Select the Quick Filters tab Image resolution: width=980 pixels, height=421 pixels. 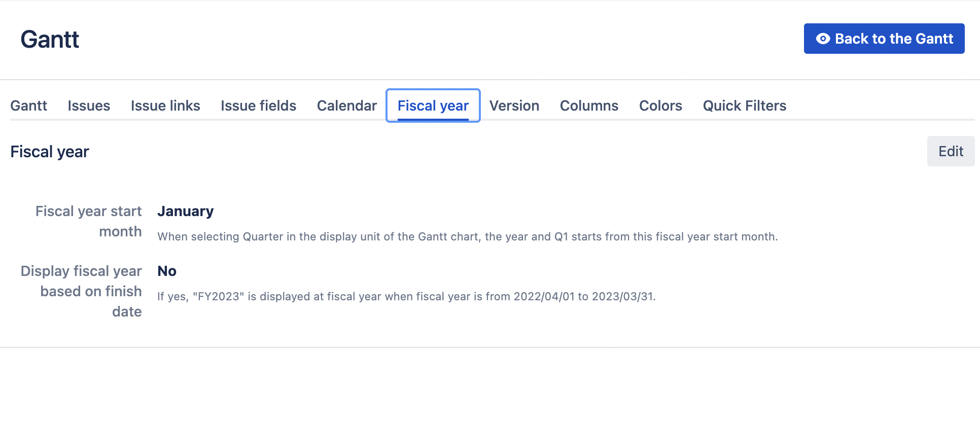coord(744,106)
